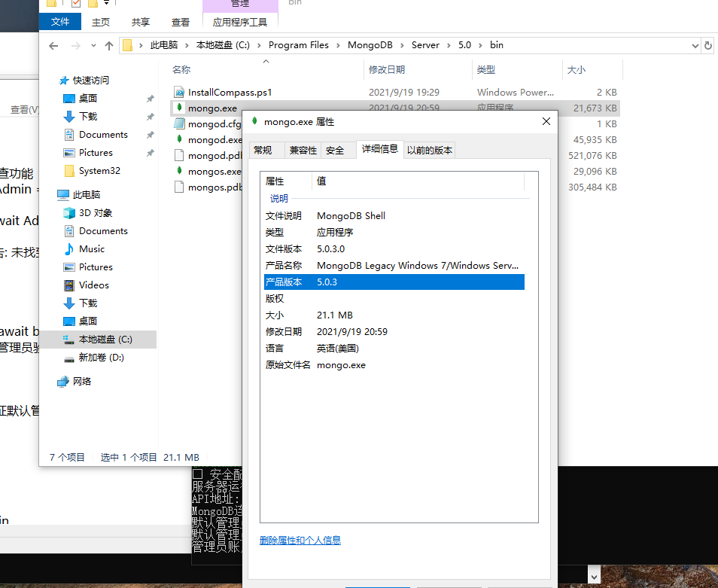This screenshot has height=588, width=718.
Task: Click the Forward navigation arrow in Explorer
Action: pyautogui.click(x=75, y=45)
